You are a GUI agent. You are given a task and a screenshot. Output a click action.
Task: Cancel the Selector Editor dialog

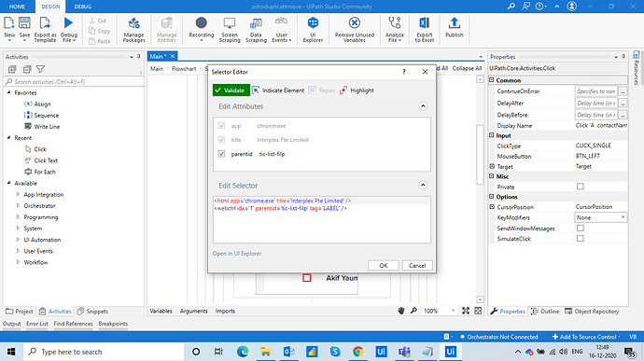(417, 265)
